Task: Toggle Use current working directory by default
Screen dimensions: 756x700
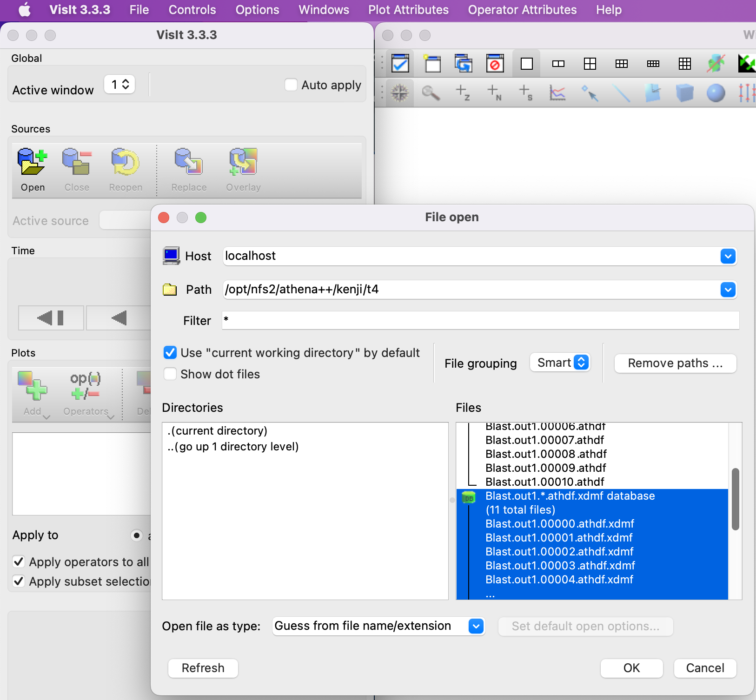Action: 170,352
